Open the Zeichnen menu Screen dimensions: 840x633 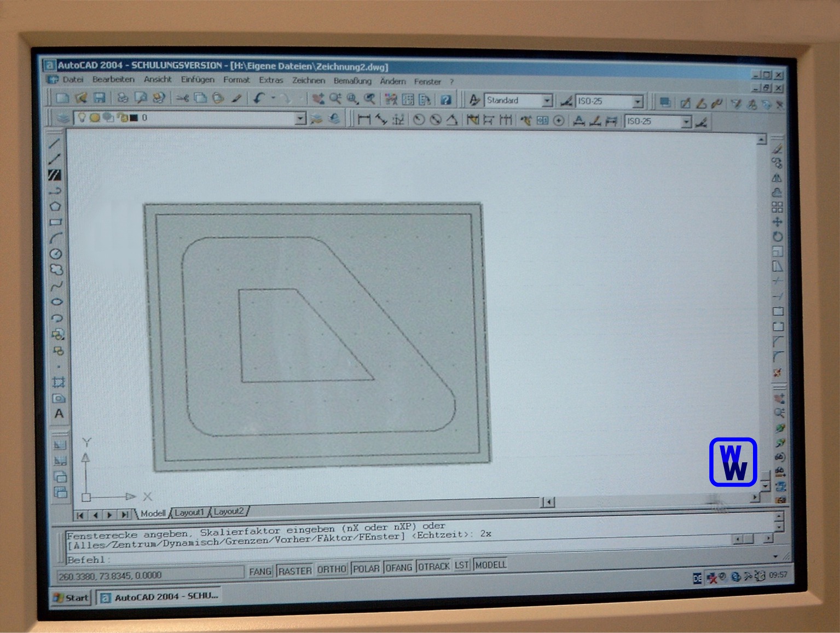[x=308, y=80]
